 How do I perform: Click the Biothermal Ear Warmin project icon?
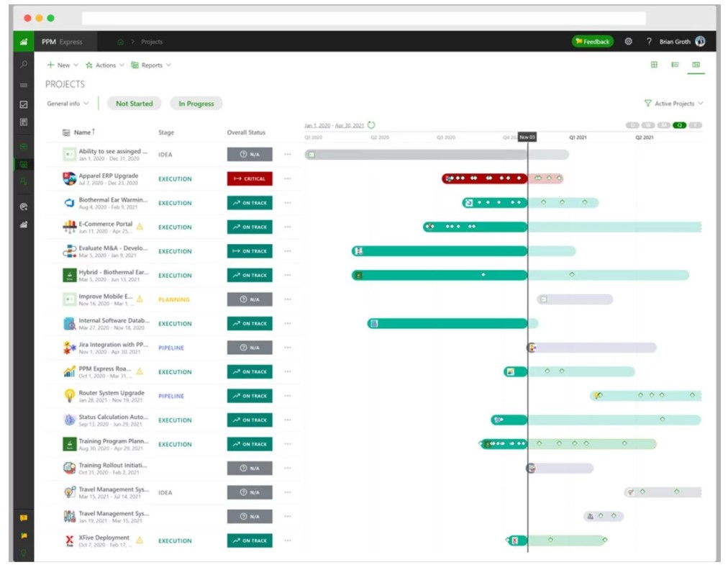tap(70, 202)
